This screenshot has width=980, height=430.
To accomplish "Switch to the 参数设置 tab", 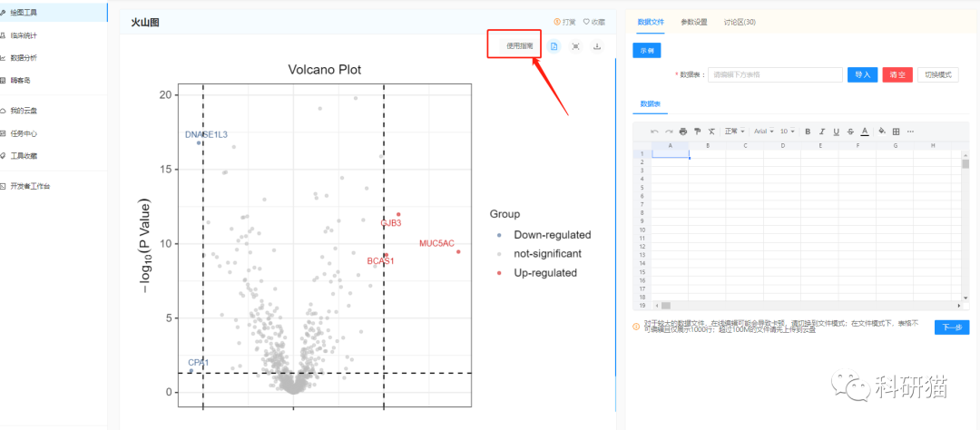I will point(694,22).
